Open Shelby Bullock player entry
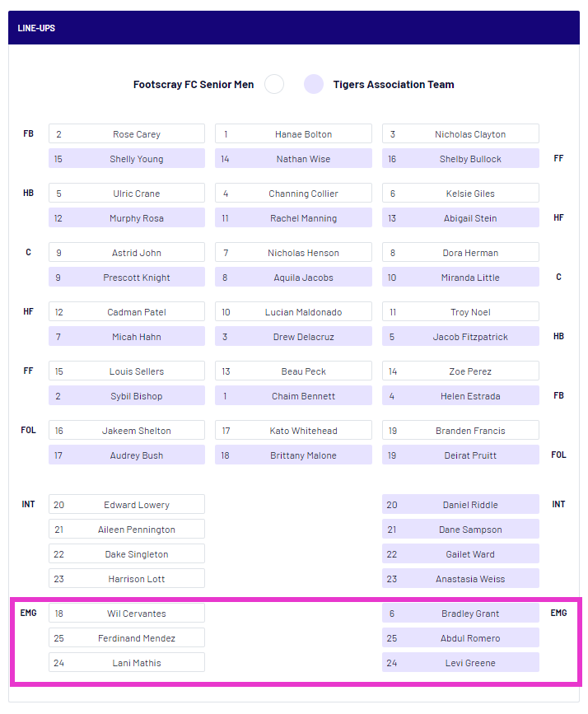Viewport: 588px width, 714px height. pos(460,159)
